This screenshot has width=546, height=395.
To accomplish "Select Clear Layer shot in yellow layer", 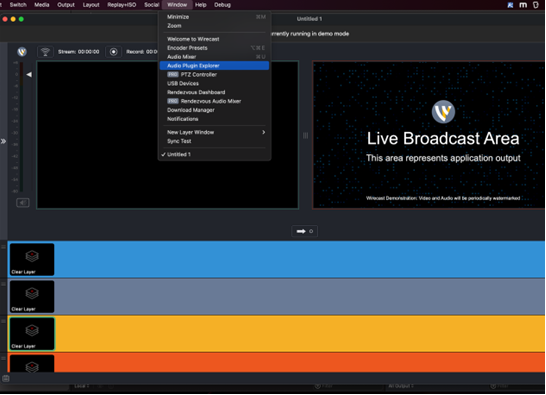I will point(32,334).
